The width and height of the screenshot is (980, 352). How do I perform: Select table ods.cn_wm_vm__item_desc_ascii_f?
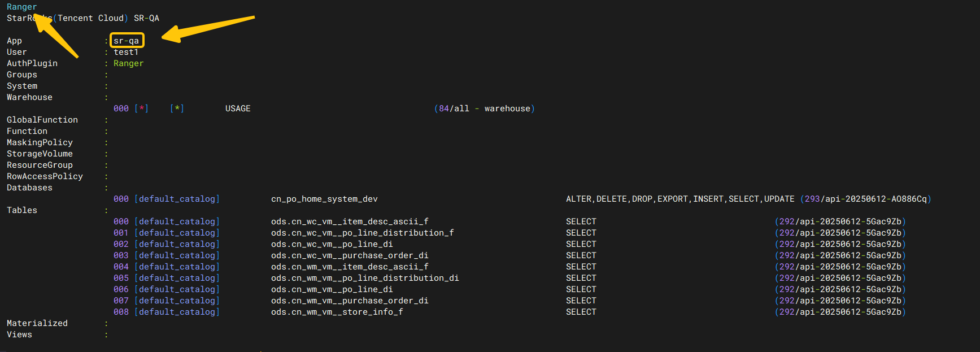click(x=350, y=267)
